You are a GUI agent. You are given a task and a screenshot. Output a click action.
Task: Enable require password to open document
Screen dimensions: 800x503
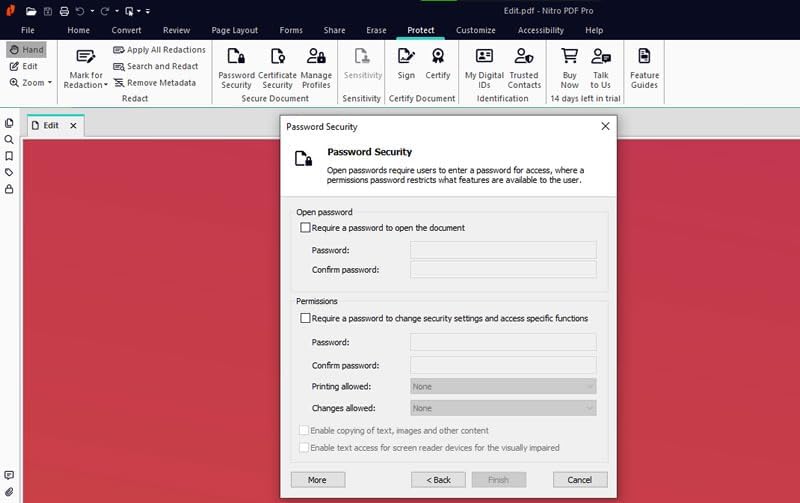[x=306, y=228]
